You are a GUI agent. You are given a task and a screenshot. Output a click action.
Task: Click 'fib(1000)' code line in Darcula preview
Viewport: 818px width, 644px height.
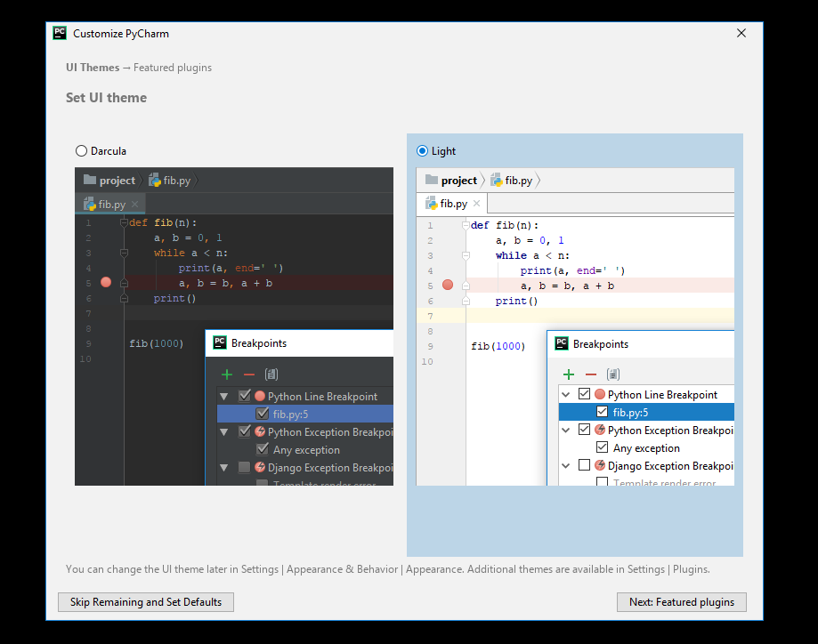157,343
